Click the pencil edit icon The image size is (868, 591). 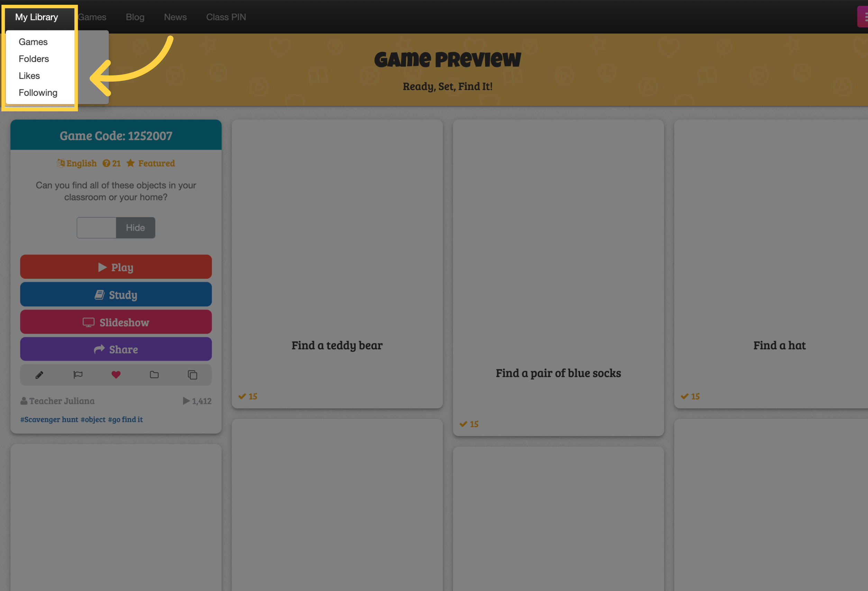[39, 375]
